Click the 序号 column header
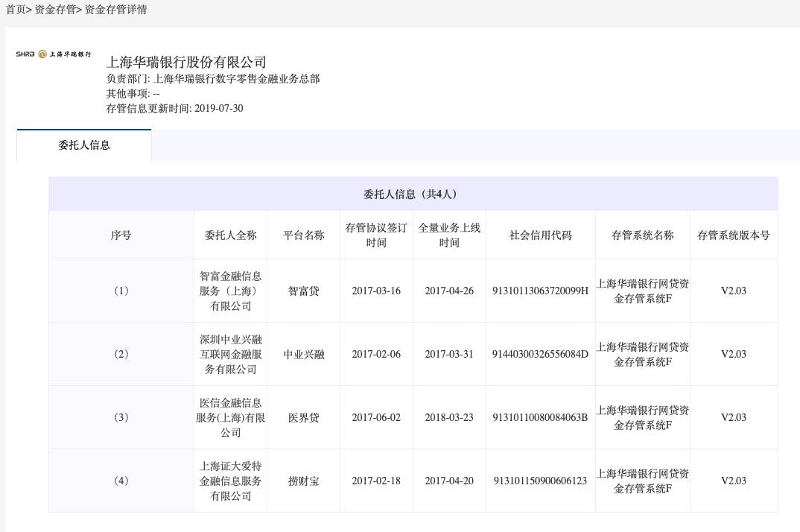Screen dimensions: 800x532 point(121,235)
